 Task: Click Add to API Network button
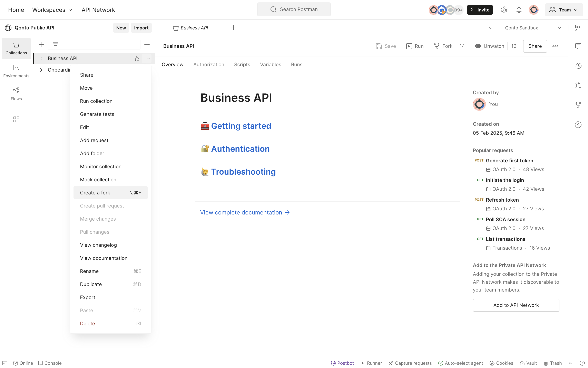[x=516, y=305]
